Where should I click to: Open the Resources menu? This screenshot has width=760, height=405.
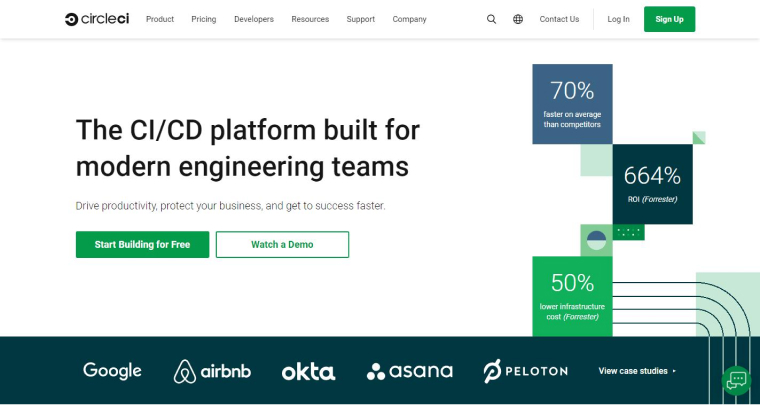310,19
